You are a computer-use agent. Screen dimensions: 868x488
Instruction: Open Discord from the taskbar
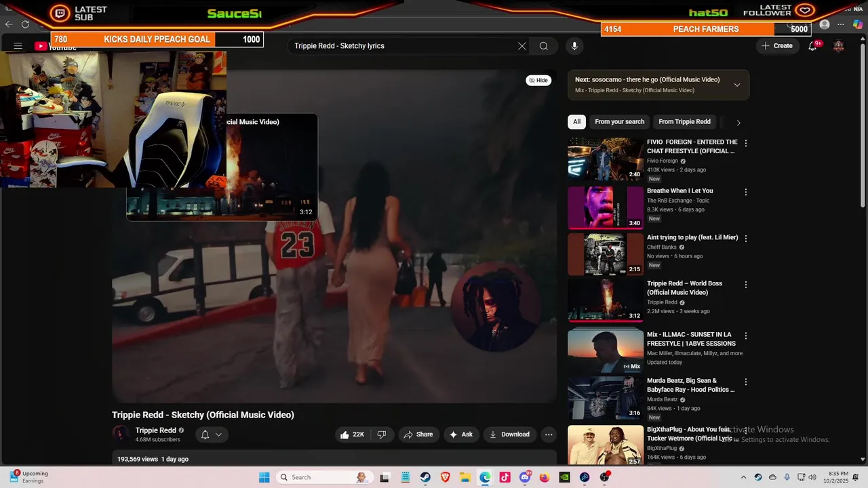tap(525, 477)
